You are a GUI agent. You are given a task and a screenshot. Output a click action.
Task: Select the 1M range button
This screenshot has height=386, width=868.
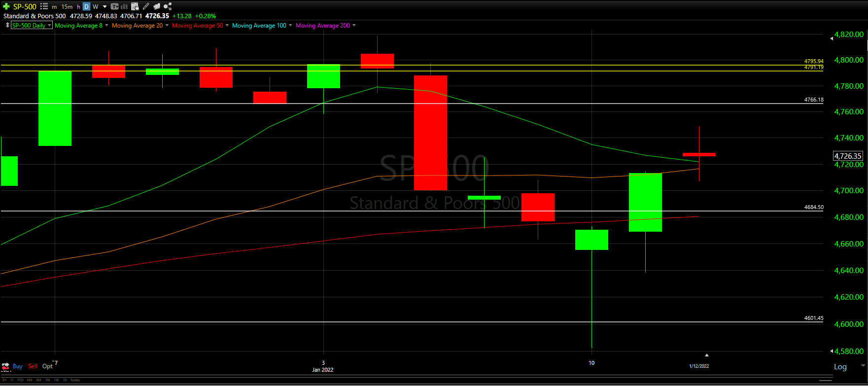(x=47, y=380)
